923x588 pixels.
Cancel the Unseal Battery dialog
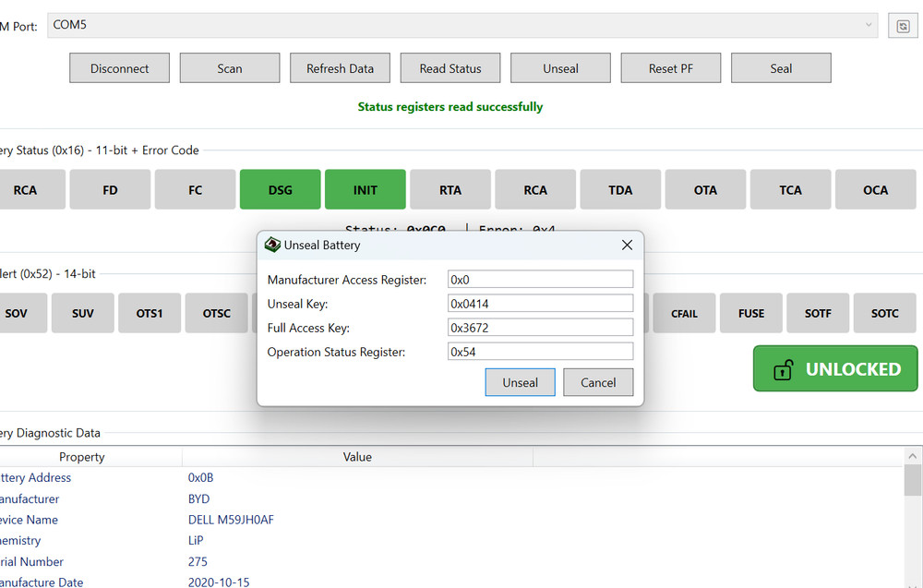[597, 382]
